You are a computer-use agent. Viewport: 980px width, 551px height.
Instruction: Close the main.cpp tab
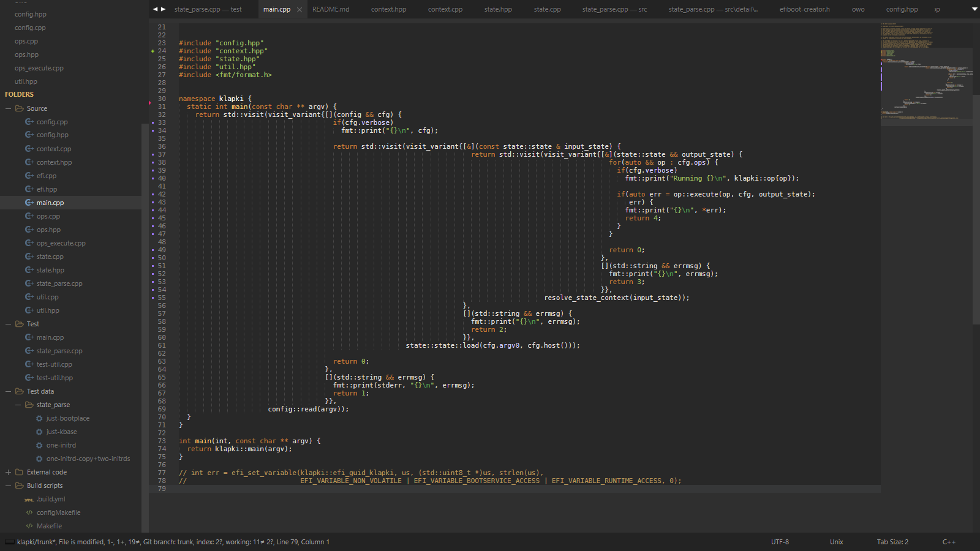[300, 10]
